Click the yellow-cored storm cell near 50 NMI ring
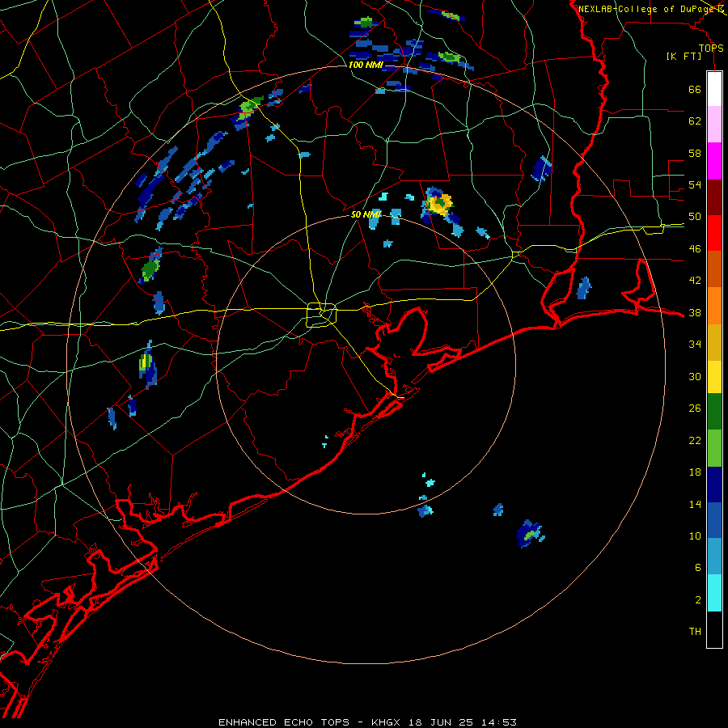The height and width of the screenshot is (728, 728). [x=438, y=203]
